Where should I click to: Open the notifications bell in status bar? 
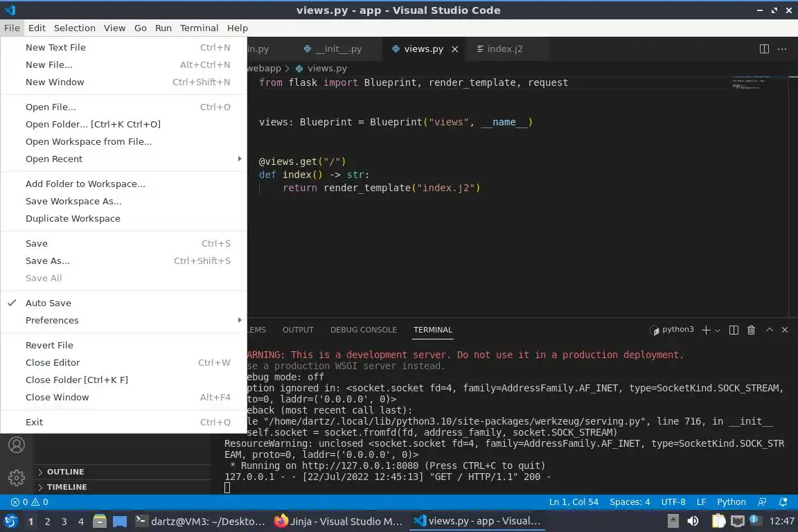click(x=783, y=502)
